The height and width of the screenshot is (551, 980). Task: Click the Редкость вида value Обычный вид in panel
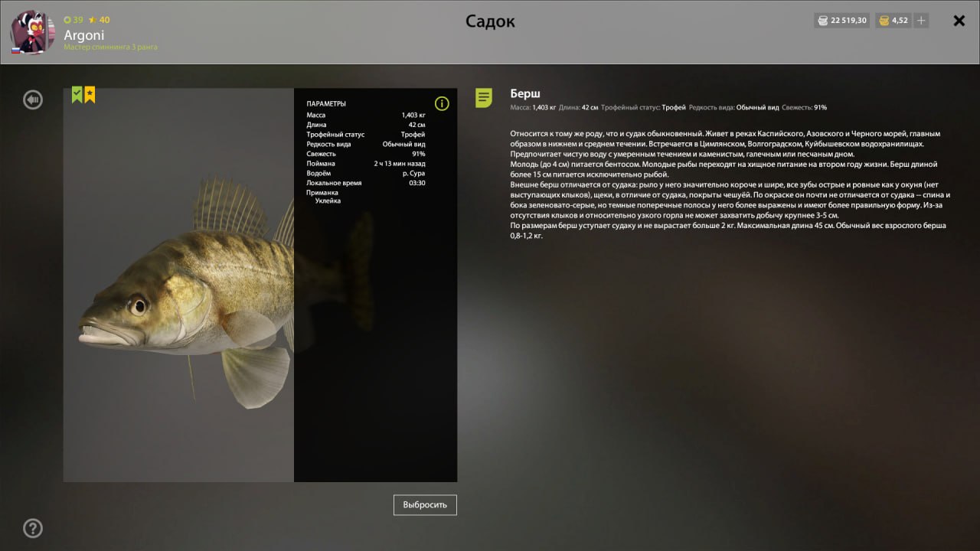coord(404,144)
